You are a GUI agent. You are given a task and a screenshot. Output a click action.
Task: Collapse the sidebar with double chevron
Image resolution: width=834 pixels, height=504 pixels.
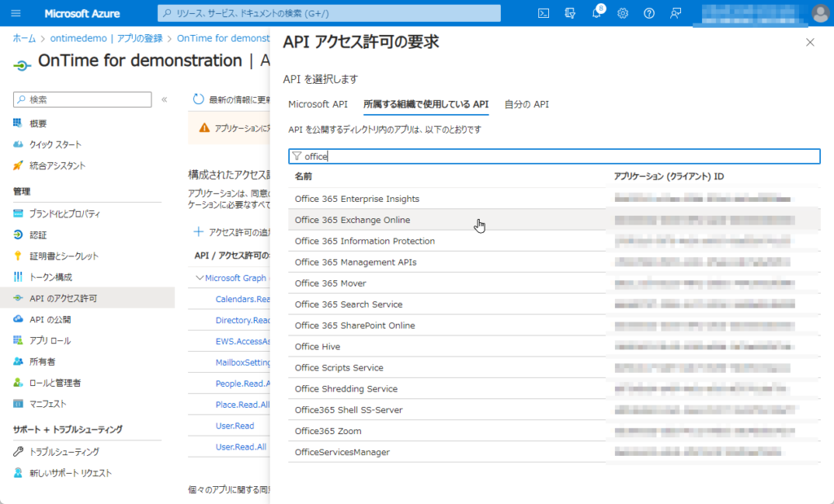coord(165,99)
